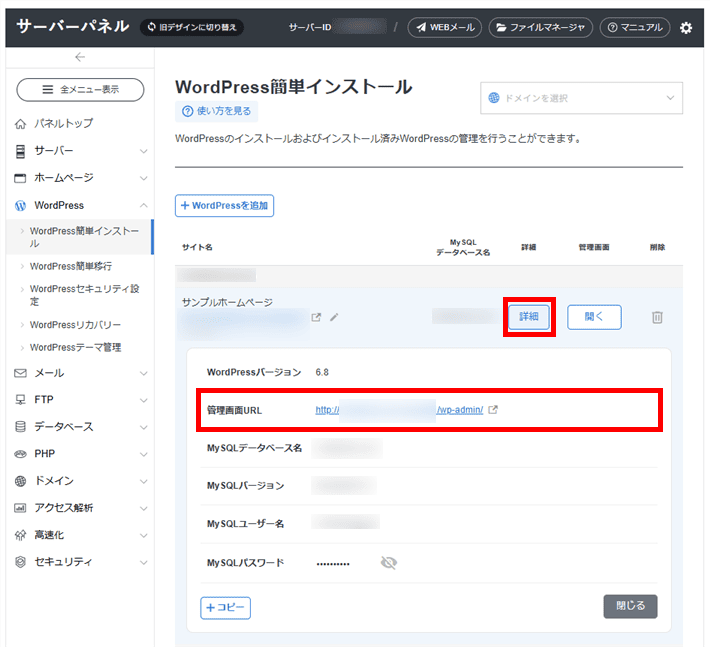This screenshot has width=710, height=647.
Task: Click the サイト名 column header
Action: pos(197,247)
